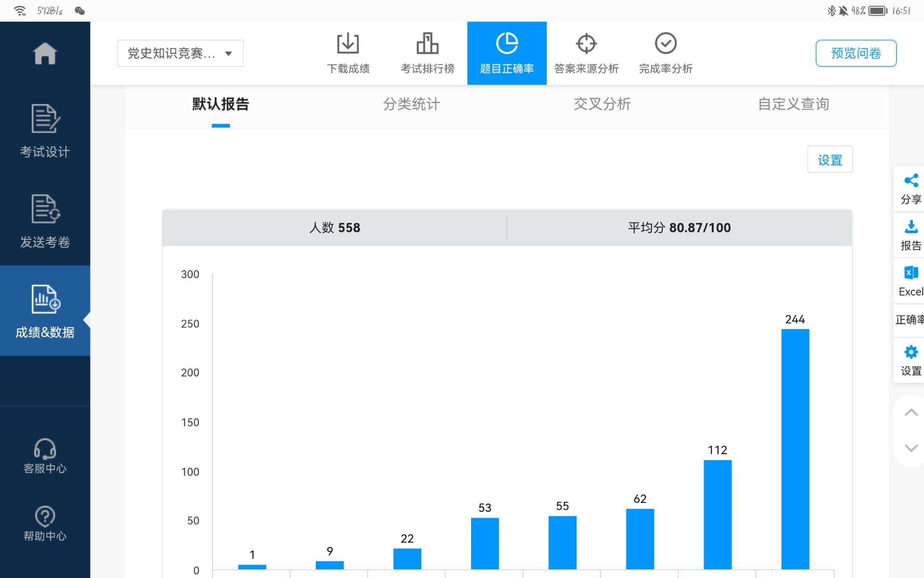Go to the home icon in sidebar

tap(45, 53)
